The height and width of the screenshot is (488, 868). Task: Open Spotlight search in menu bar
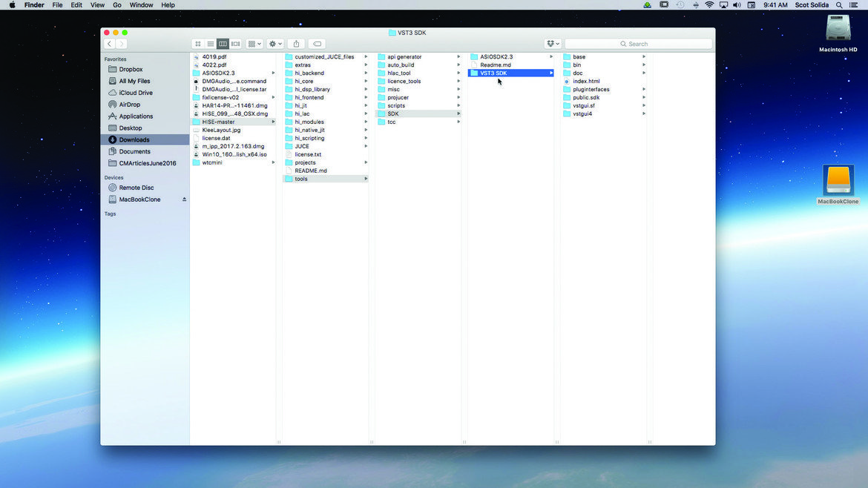tap(839, 5)
